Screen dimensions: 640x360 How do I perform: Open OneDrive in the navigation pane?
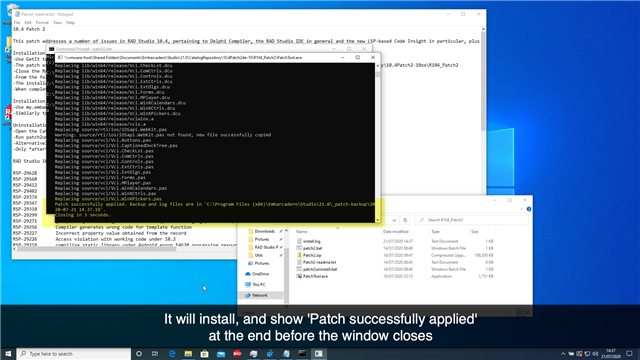point(260,273)
